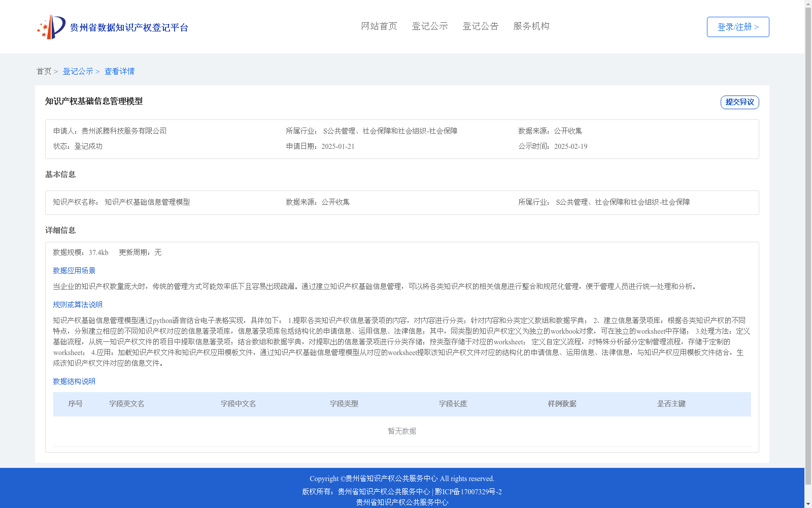Click 数据来源：公开收集 in basic info panel
Viewport: 812px width, 508px height.
[318, 202]
